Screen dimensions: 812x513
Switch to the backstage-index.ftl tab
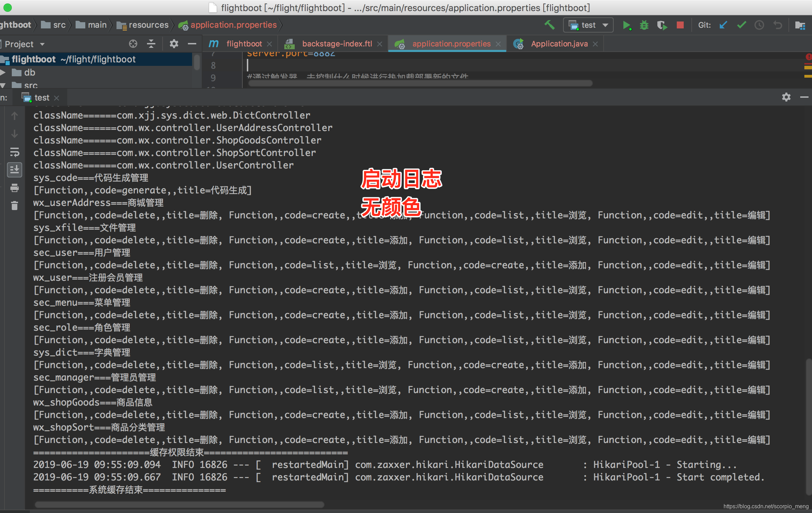pyautogui.click(x=337, y=44)
